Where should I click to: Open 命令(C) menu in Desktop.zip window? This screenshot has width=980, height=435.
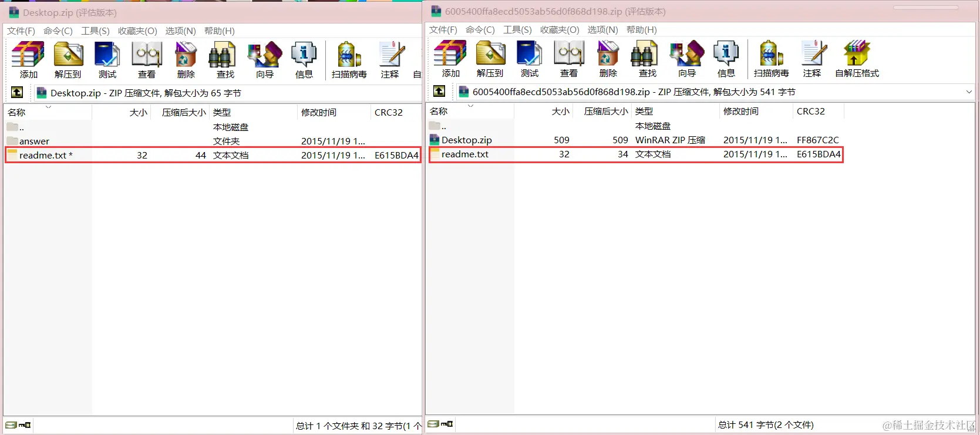58,31
